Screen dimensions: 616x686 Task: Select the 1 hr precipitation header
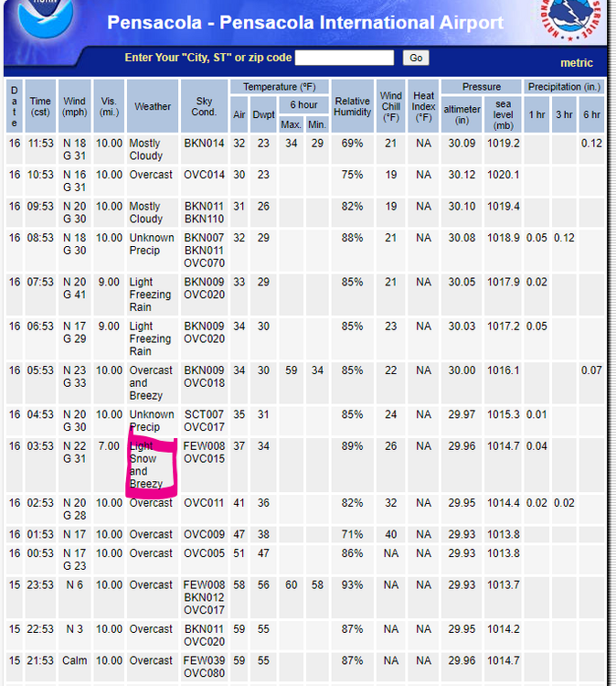click(x=536, y=114)
